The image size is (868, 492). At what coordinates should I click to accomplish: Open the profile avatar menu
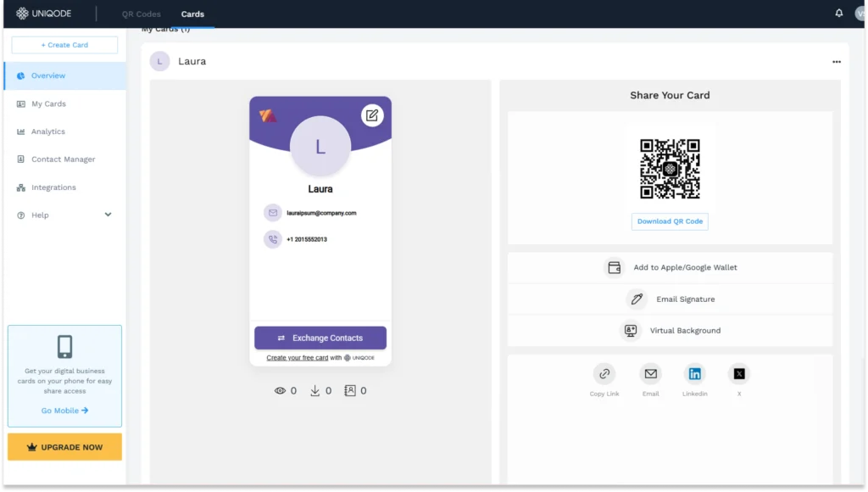click(860, 13)
